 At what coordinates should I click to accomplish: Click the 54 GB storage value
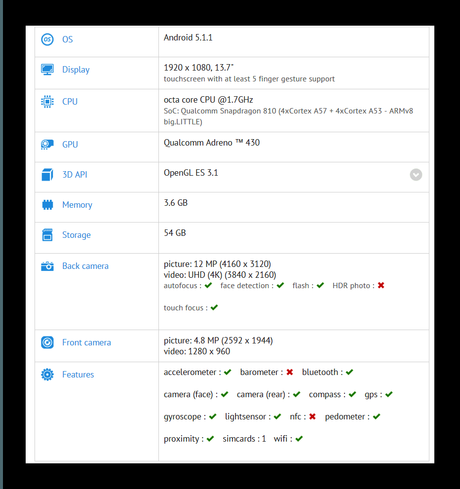[175, 233]
